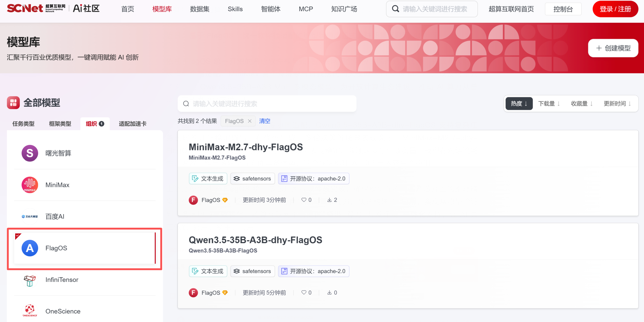Click 文本生成 tag label on MiniMax-M2.7 card
644x322 pixels.
212,179
